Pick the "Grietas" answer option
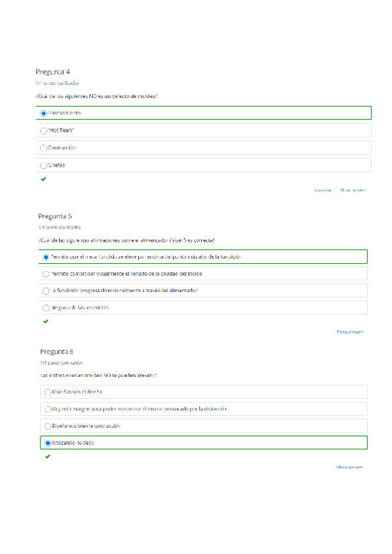The image size is (392, 554). coord(44,165)
